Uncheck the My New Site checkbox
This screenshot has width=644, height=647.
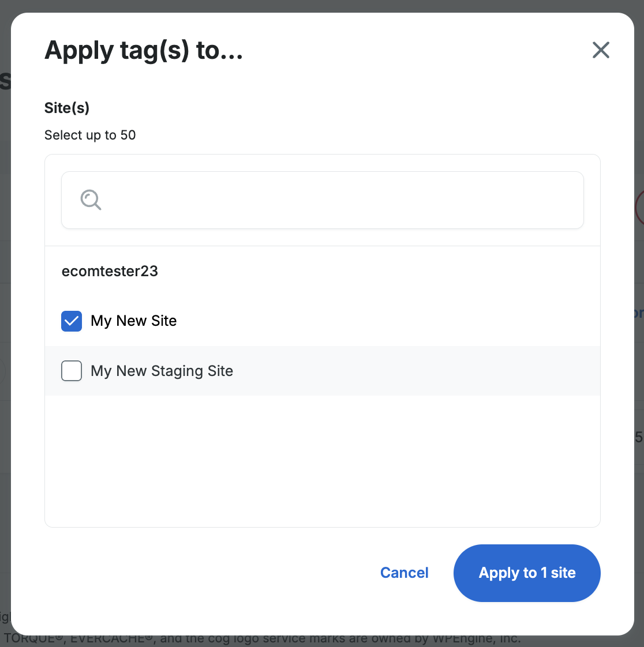pos(71,321)
